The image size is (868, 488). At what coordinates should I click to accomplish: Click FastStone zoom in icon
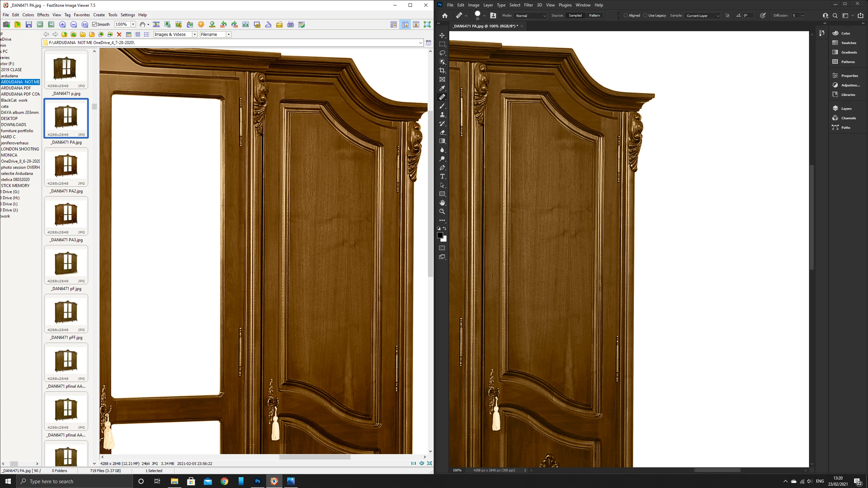(x=62, y=24)
